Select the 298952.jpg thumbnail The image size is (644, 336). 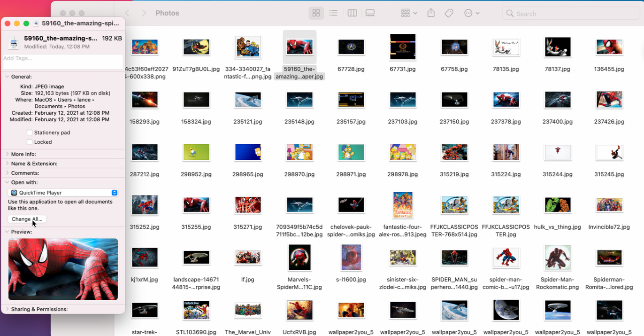[x=196, y=152]
